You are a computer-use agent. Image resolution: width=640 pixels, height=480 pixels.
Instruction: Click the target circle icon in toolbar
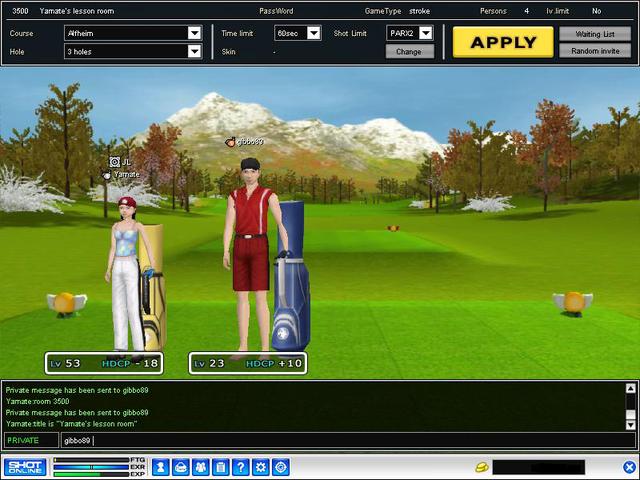(x=281, y=467)
